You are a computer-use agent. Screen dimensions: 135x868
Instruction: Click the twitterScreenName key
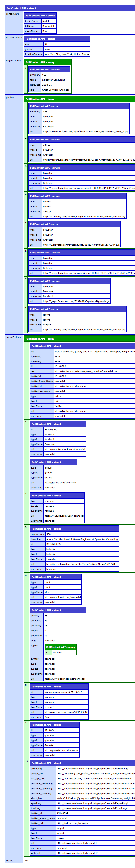42,381
